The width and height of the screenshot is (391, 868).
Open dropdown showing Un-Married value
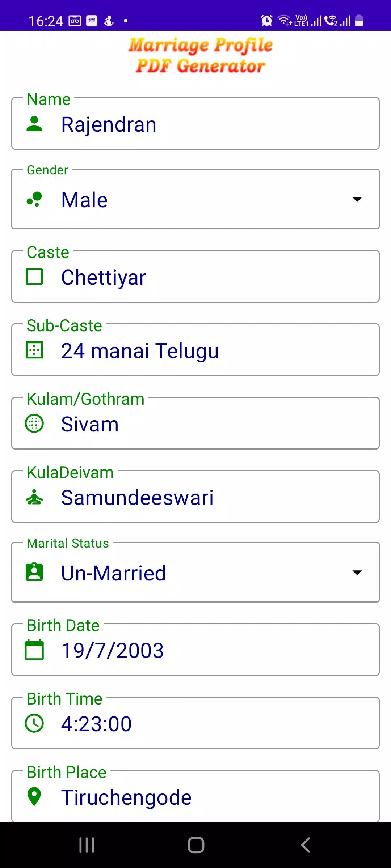(x=195, y=573)
